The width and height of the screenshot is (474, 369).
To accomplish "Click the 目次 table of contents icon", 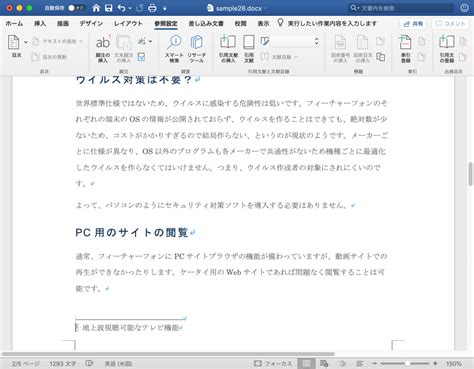I will [x=13, y=42].
